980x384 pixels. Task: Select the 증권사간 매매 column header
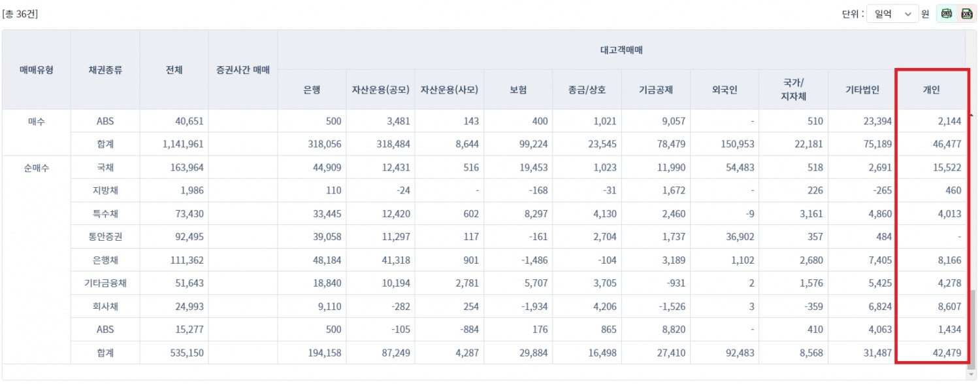point(243,69)
